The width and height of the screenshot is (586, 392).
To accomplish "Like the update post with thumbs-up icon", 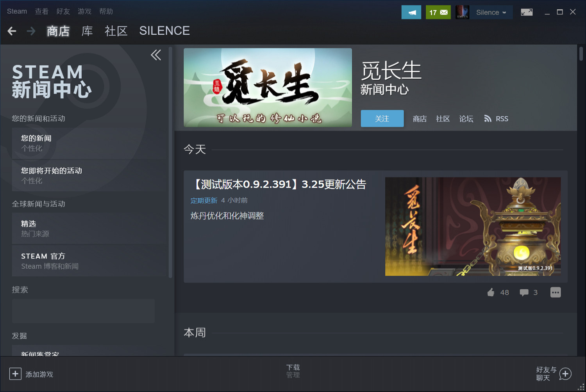I will (491, 292).
